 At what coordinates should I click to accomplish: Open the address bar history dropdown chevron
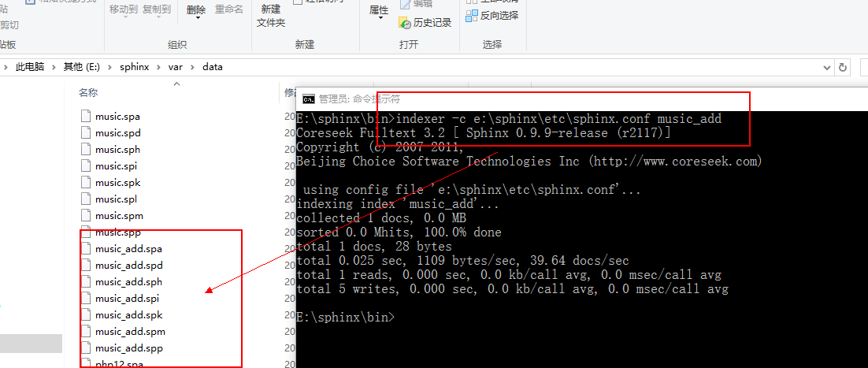click(827, 67)
